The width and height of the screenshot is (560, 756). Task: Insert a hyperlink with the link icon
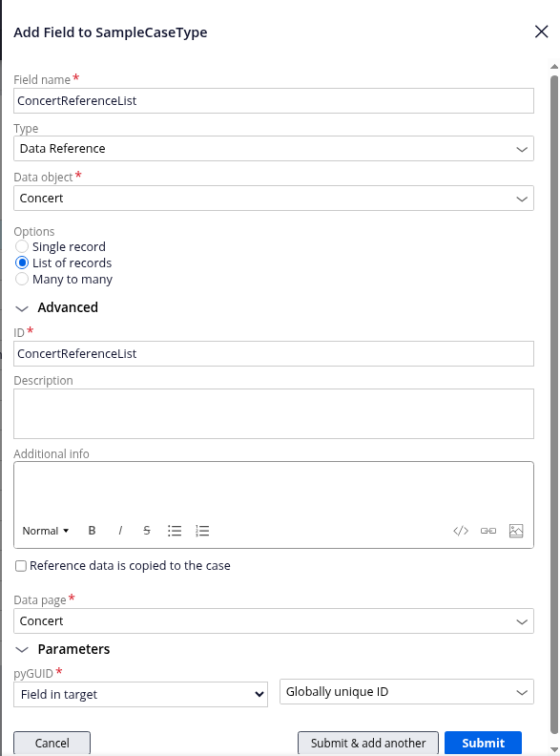click(x=488, y=531)
